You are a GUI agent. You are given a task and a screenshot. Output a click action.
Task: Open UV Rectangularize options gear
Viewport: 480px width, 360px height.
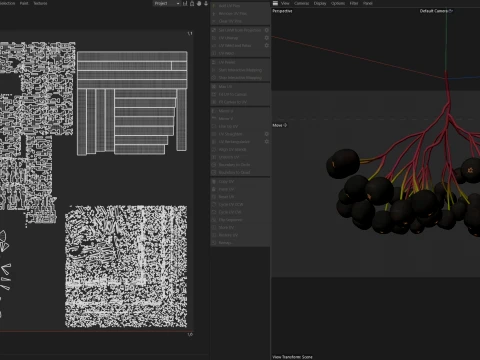click(266, 142)
